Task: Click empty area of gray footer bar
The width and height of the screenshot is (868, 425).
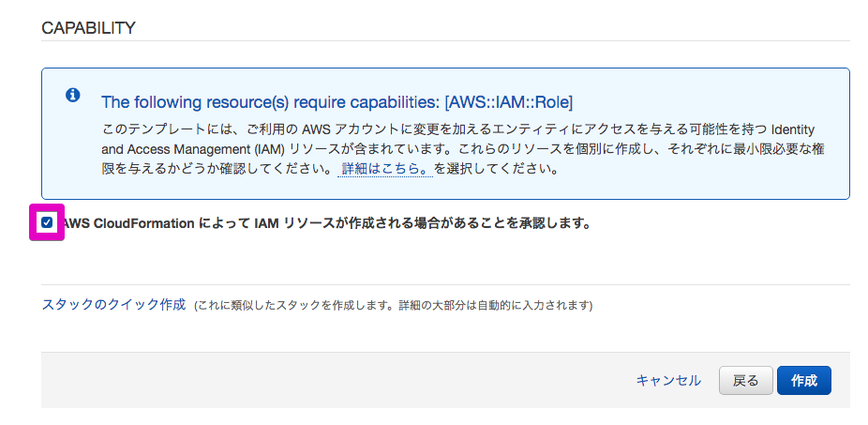Action: [x=328, y=380]
